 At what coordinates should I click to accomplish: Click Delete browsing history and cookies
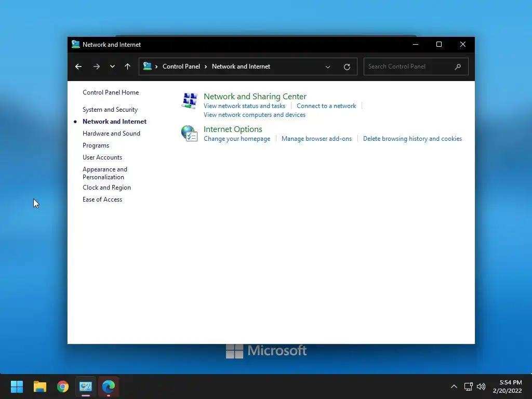(x=412, y=139)
